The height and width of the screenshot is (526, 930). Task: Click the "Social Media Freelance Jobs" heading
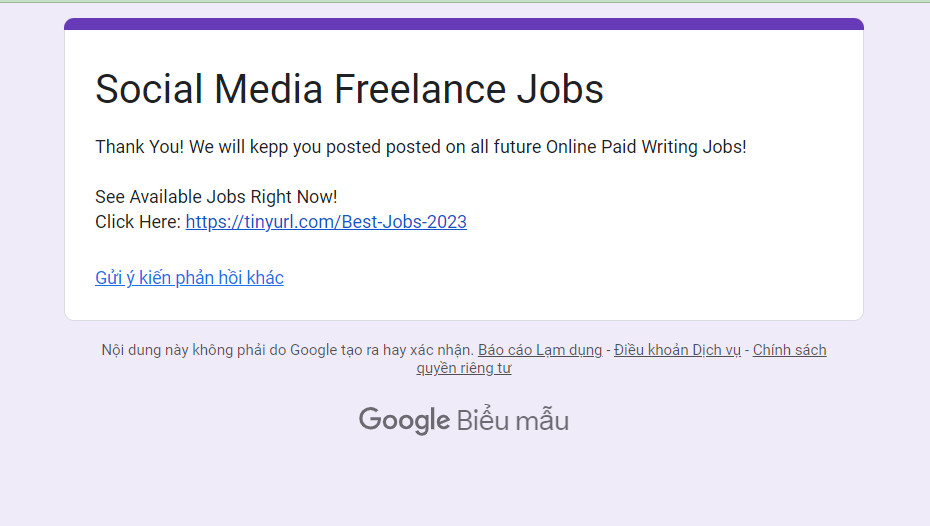click(349, 89)
